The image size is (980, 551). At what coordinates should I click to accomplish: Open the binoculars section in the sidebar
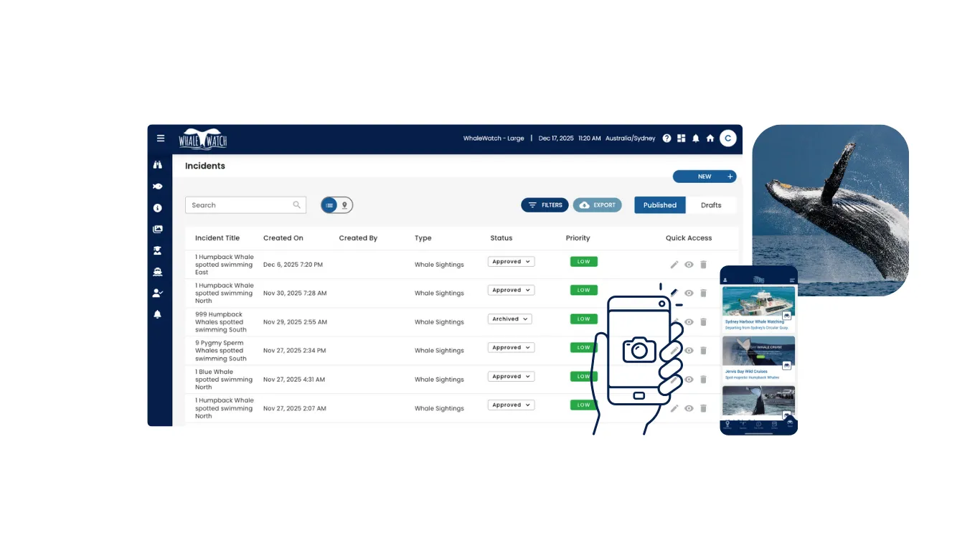[x=158, y=164]
